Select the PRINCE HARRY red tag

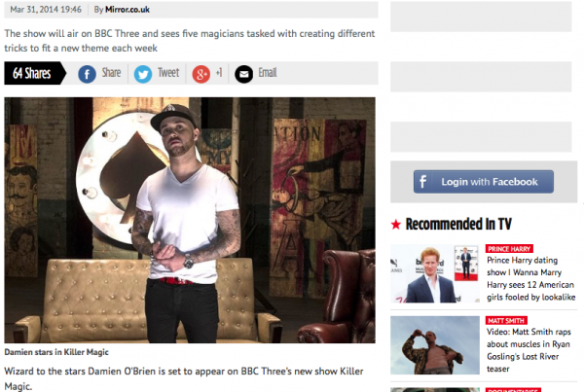(x=509, y=249)
